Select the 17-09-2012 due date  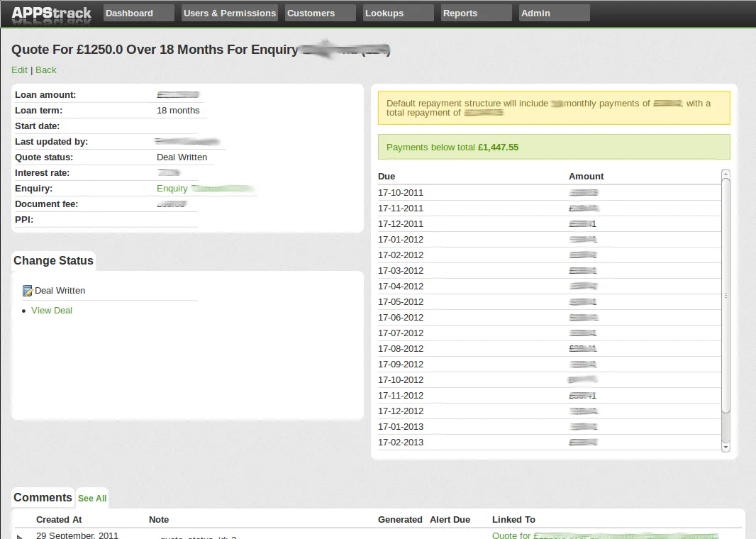[401, 364]
